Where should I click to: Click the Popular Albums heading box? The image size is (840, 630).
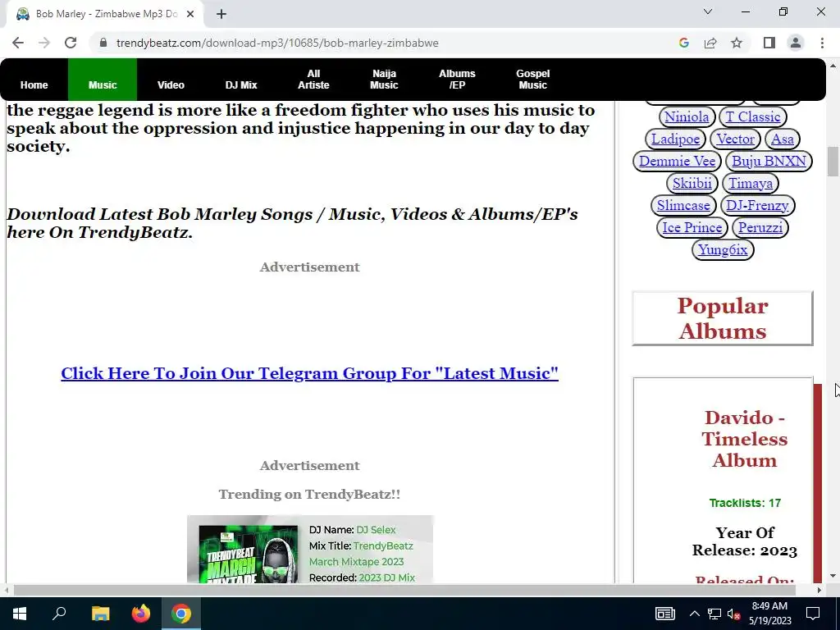tap(723, 318)
